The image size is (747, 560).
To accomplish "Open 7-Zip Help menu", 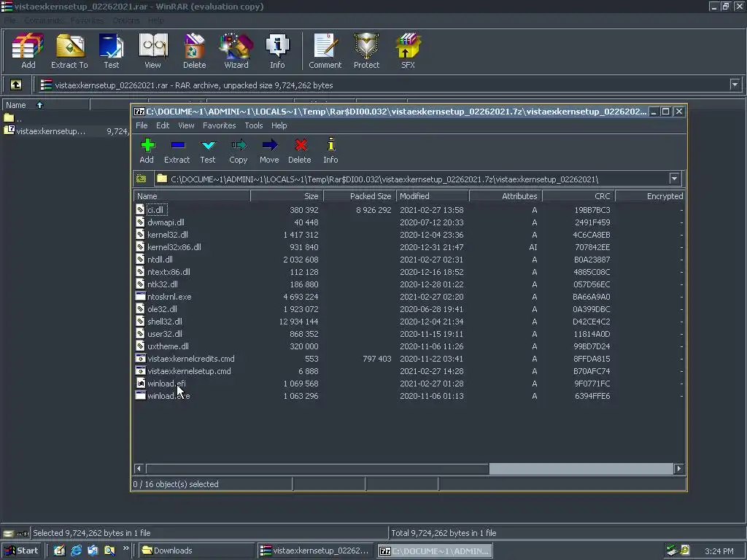I will [279, 125].
